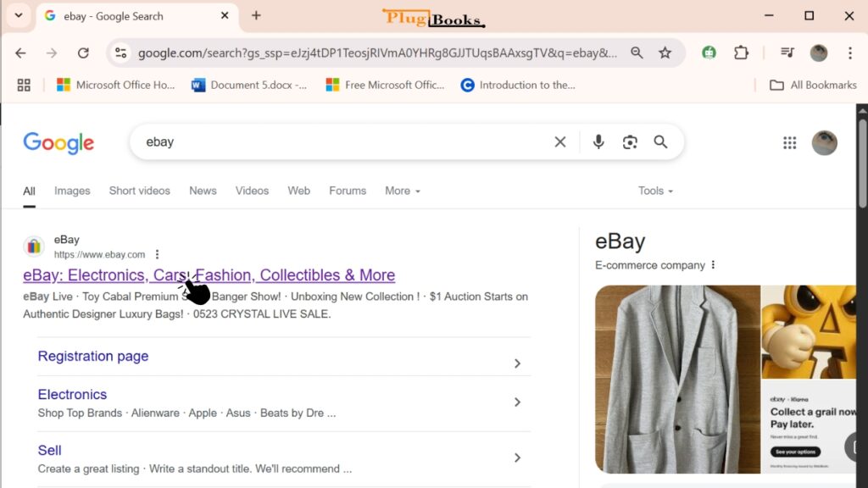
Task: Switch to the Images tab
Action: [x=72, y=191]
